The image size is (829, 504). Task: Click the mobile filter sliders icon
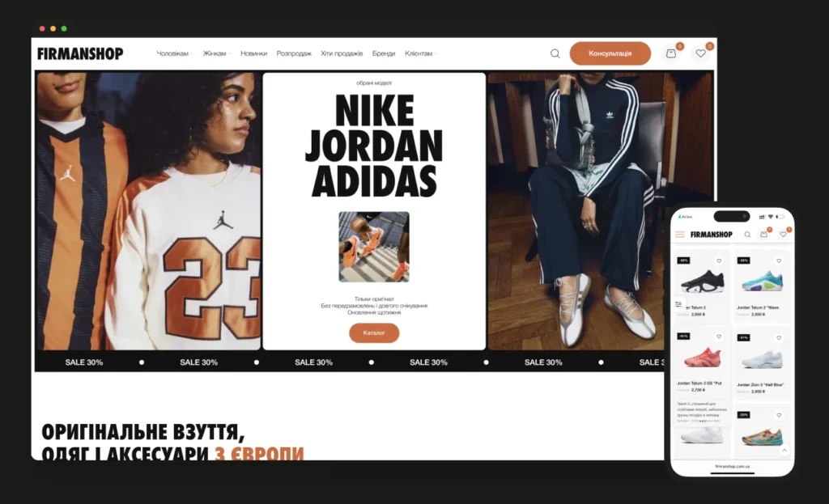tap(678, 304)
